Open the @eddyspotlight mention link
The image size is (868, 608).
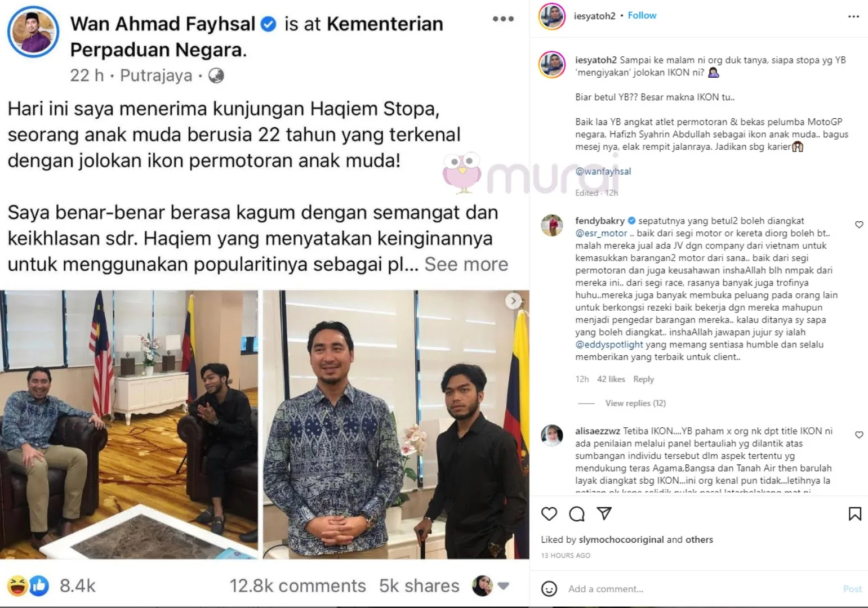(609, 345)
